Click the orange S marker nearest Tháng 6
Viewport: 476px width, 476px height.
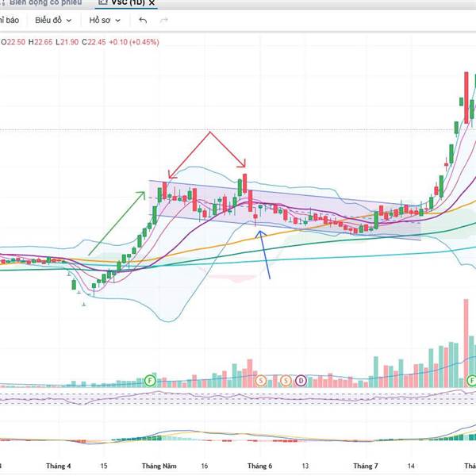point(260,380)
